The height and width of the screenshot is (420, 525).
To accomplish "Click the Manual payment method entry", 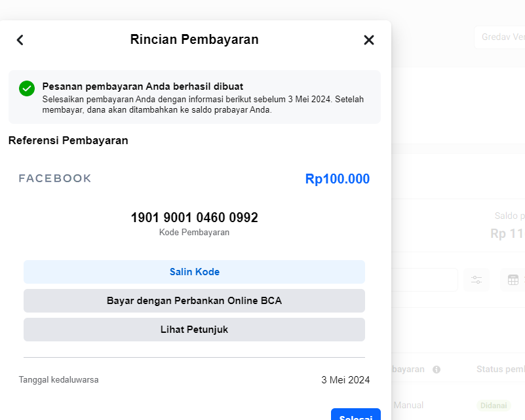I will (x=408, y=405).
